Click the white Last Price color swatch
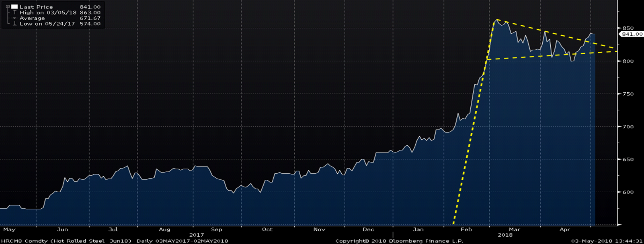The height and width of the screenshot is (244, 644). tap(14, 7)
